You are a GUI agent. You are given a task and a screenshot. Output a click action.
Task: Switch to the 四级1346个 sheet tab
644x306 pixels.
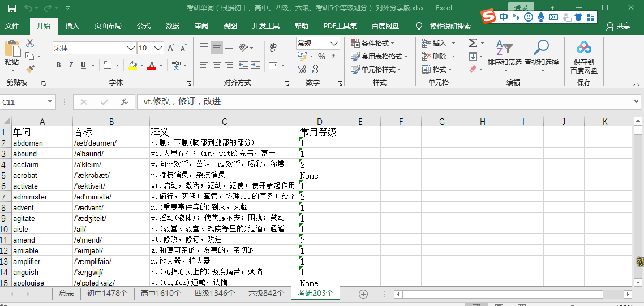(215, 294)
